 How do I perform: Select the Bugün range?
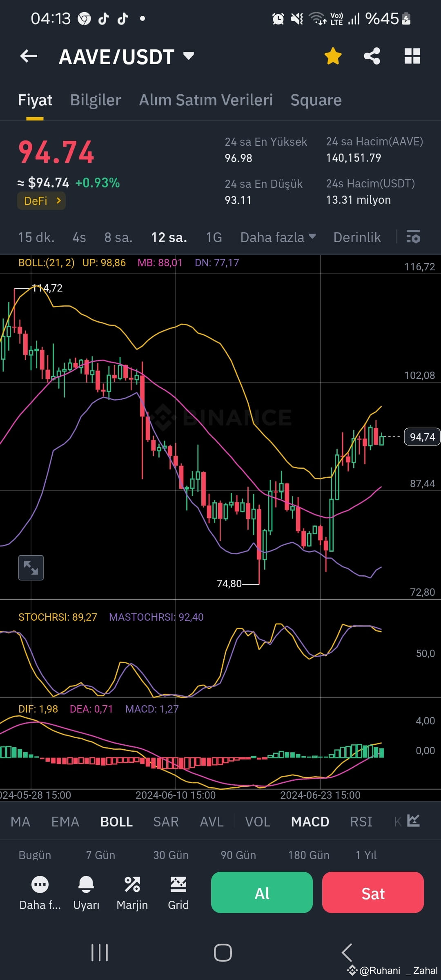click(x=35, y=855)
